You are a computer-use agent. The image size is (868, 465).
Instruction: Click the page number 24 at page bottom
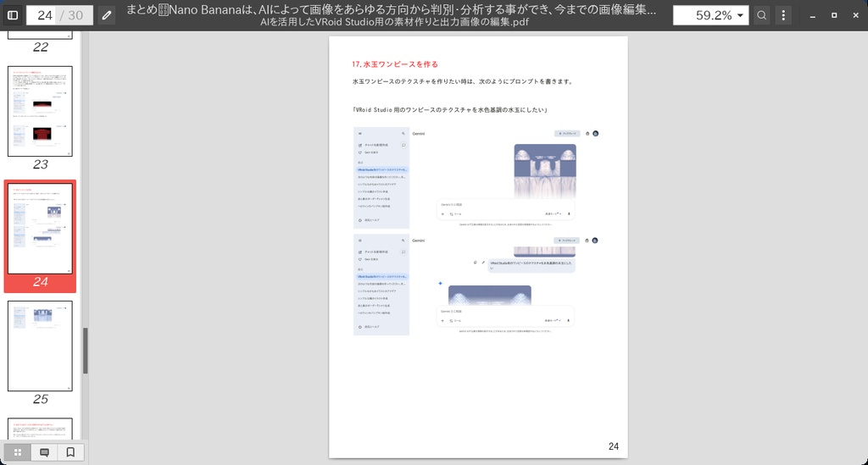tap(614, 446)
